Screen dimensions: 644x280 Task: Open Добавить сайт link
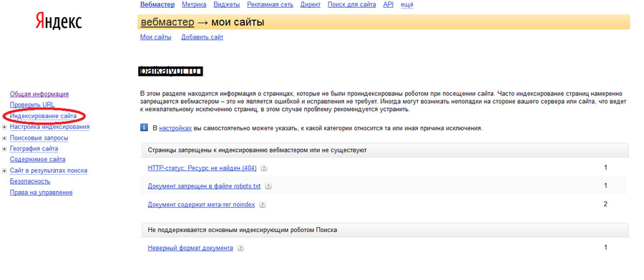(203, 37)
